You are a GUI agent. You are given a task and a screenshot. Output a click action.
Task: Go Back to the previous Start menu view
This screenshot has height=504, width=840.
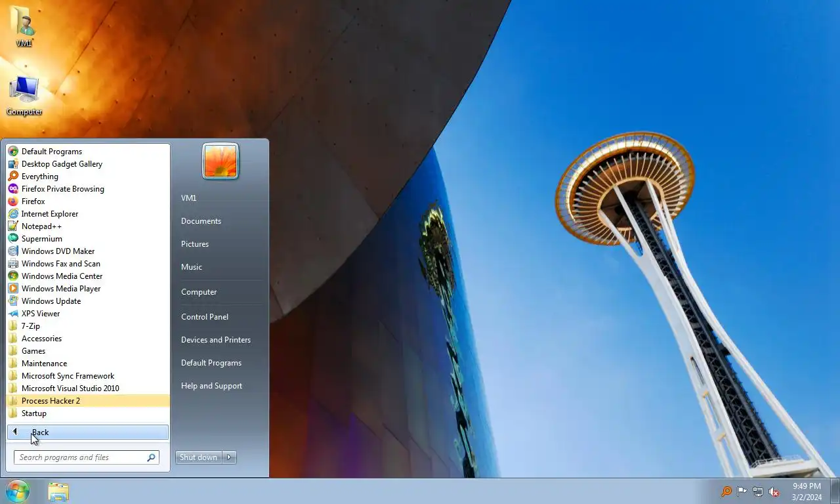(88, 432)
